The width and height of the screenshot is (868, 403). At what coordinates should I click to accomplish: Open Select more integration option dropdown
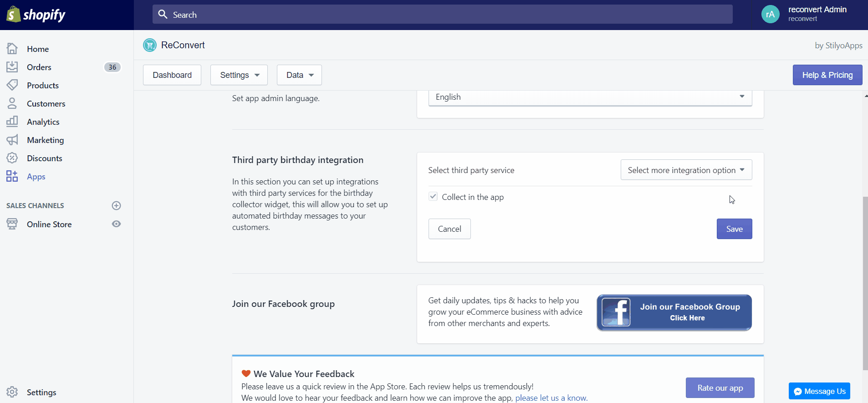click(x=686, y=170)
